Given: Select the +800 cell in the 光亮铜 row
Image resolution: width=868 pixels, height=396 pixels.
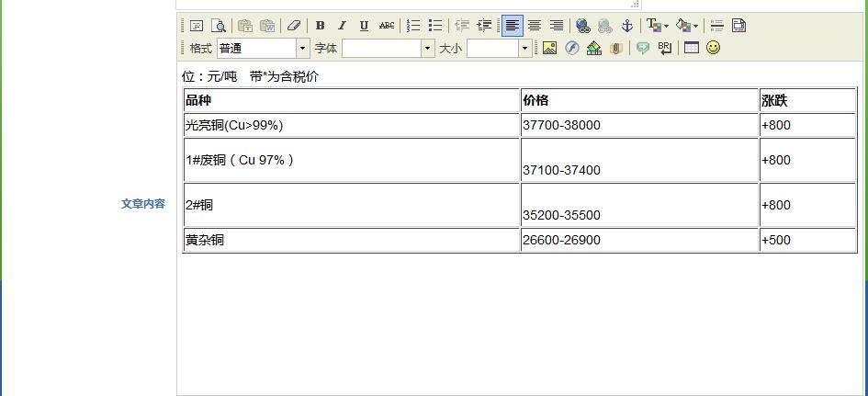Looking at the screenshot, I should pos(807,125).
